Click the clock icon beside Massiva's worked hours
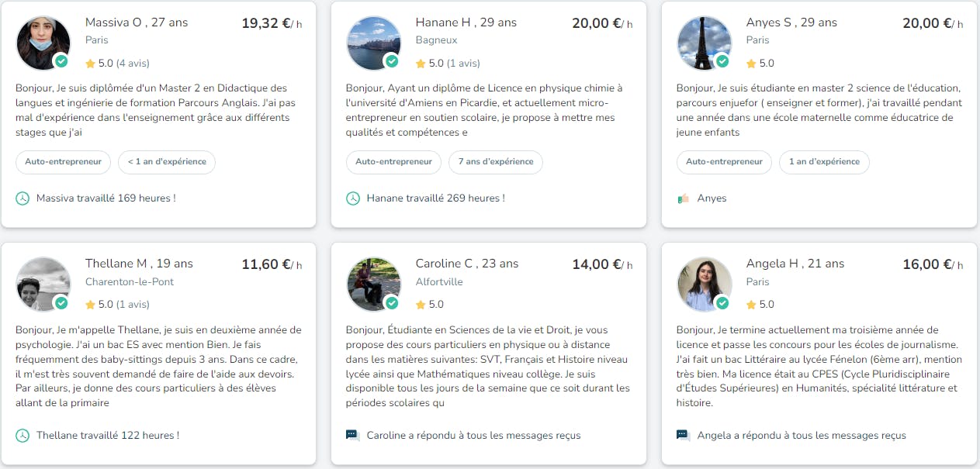 pyautogui.click(x=23, y=198)
